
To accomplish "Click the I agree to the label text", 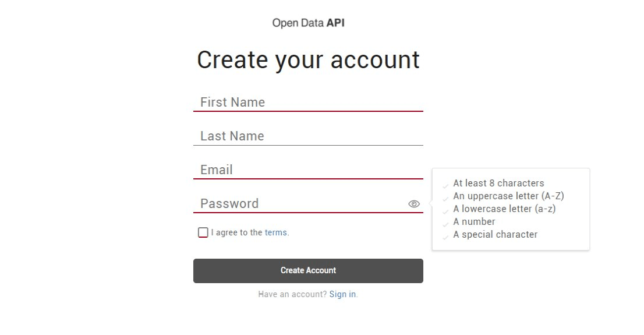I will pos(236,232).
